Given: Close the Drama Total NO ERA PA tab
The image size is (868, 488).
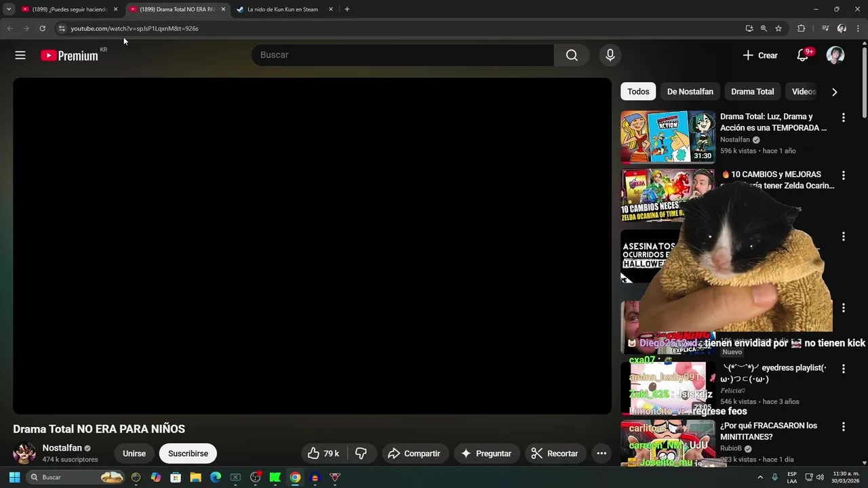Looking at the screenshot, I should (223, 9).
